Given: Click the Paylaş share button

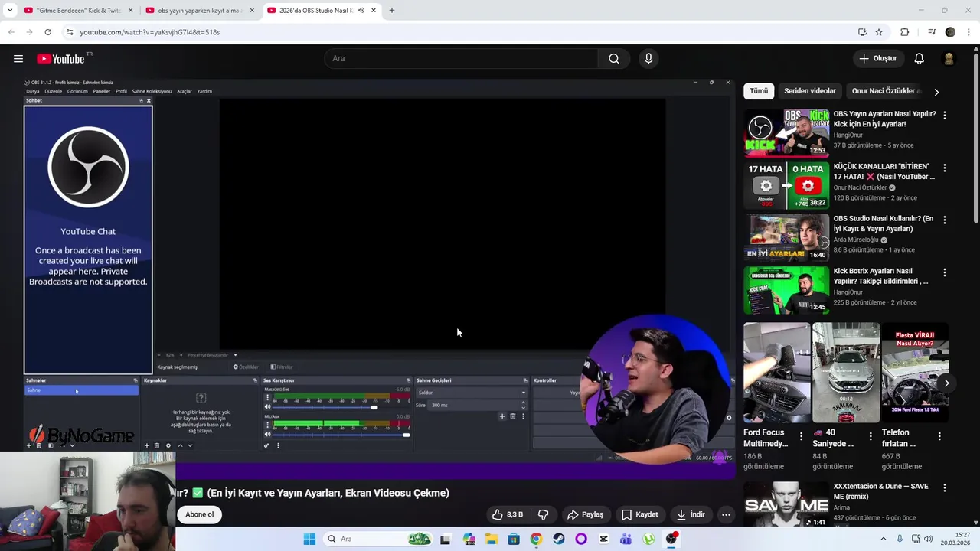Looking at the screenshot, I should click(585, 514).
